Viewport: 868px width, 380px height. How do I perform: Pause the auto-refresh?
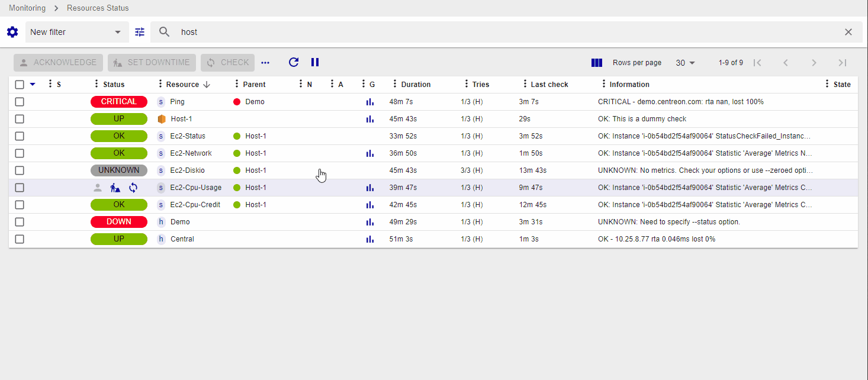click(315, 62)
